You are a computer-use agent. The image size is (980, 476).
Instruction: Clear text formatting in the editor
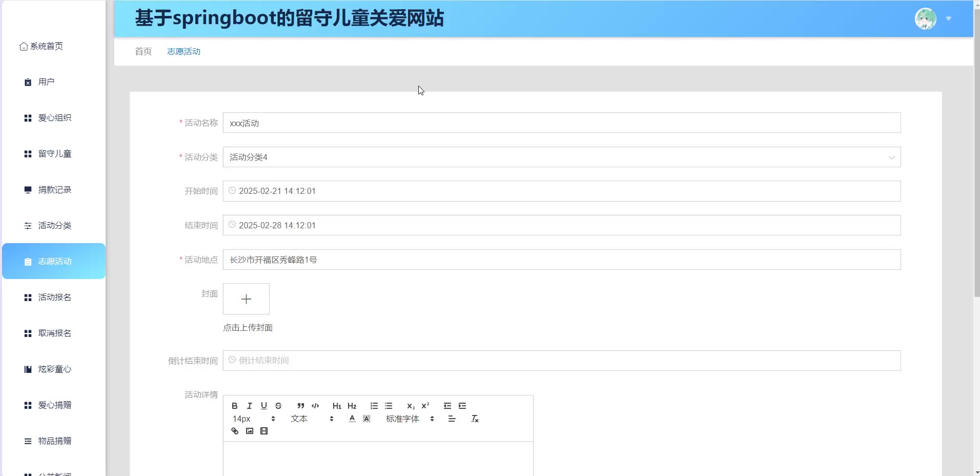click(475, 419)
